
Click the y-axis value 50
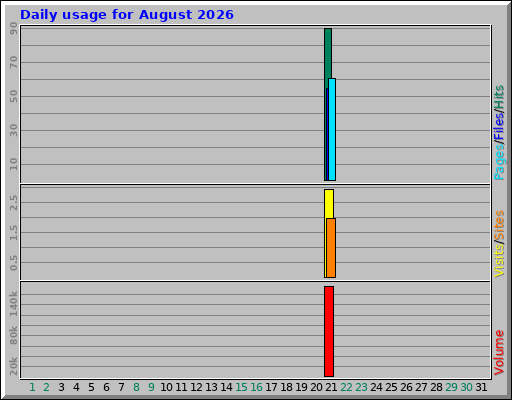[x=14, y=96]
